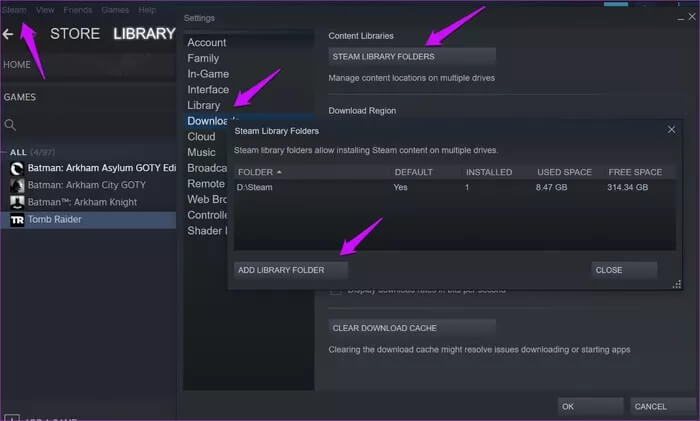Toggle display download rates checkbox
Image resolution: width=700 pixels, height=421 pixels.
pos(335,292)
